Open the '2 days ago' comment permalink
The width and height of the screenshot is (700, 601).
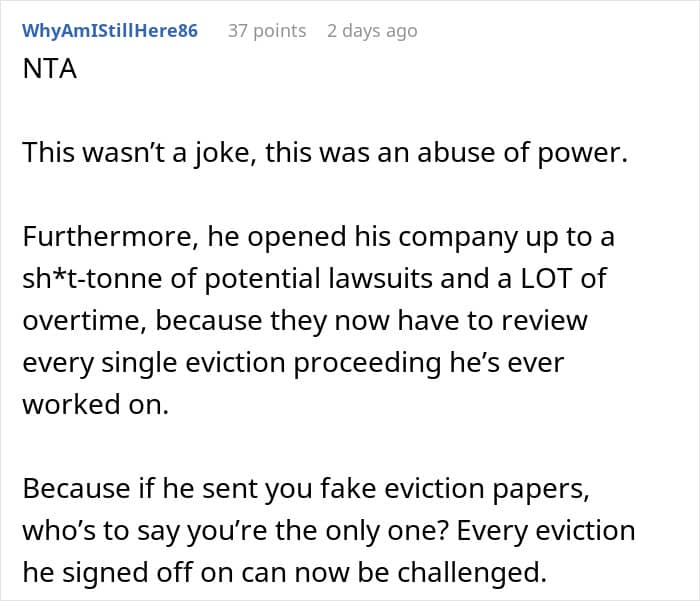pos(372,31)
